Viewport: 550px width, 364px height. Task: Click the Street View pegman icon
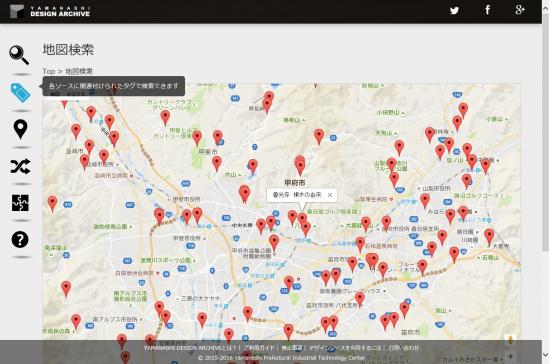point(510,340)
